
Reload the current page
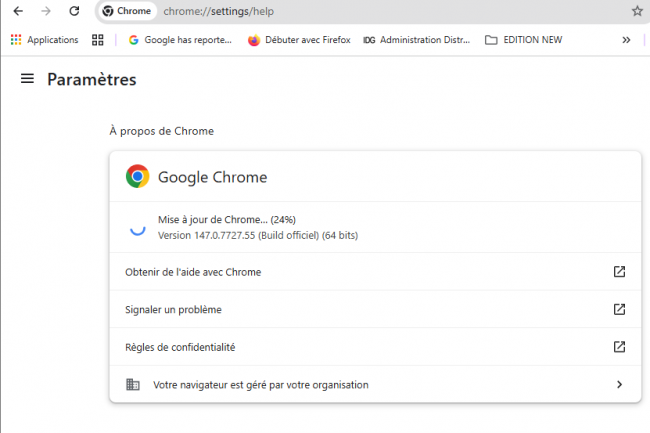pos(74,11)
